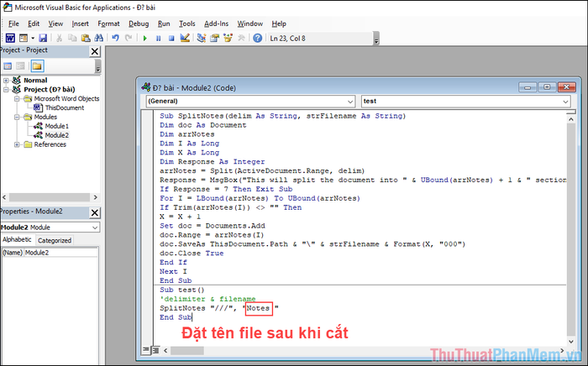Open the Add-Ins menu
This screenshot has height=366, width=588.
[x=217, y=24]
